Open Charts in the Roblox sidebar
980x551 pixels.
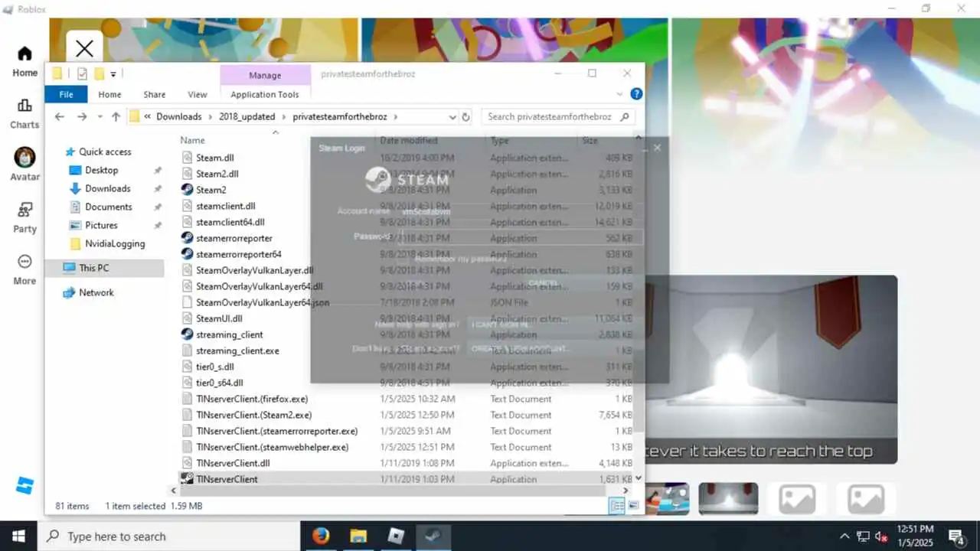pyautogui.click(x=24, y=106)
